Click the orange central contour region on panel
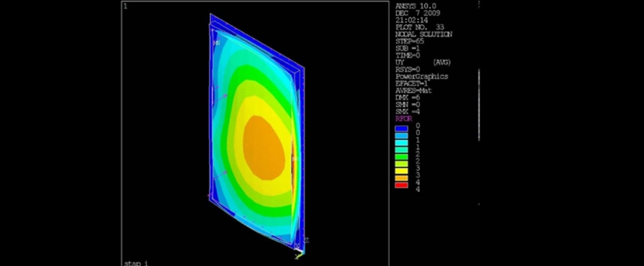Image resolution: width=644 pixels, height=266 pixels. coord(265,147)
